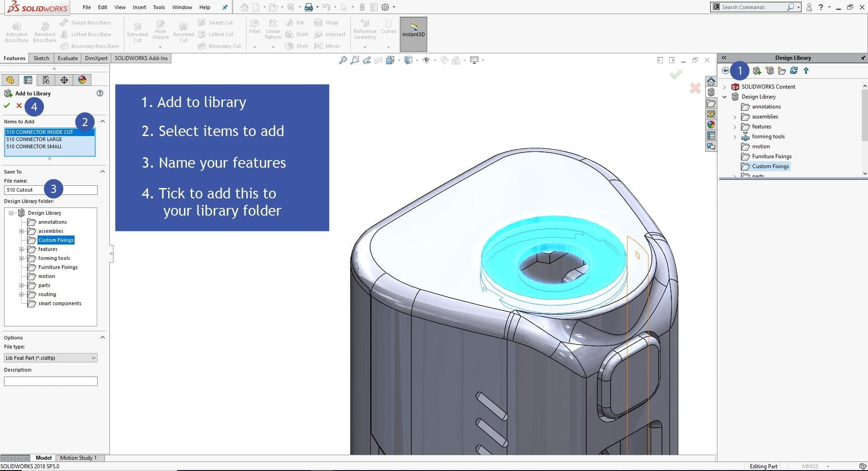
Task: Pin the Design Library task pane
Action: [863, 58]
